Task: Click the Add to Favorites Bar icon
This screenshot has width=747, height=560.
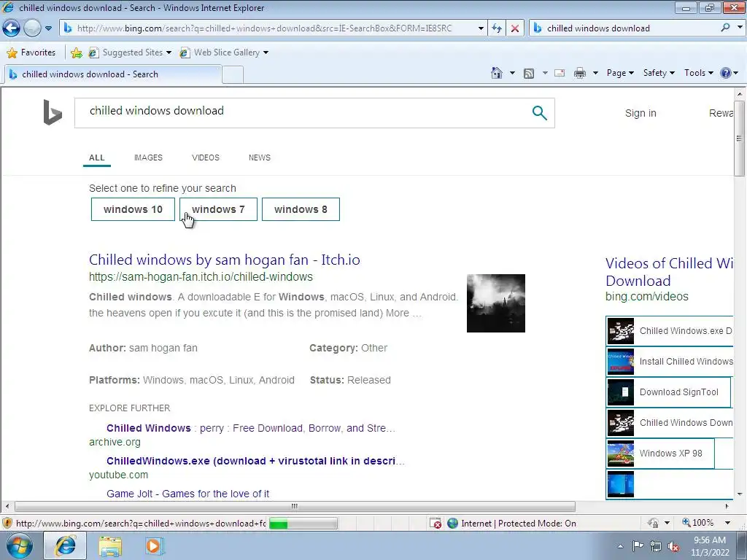Action: 76,52
